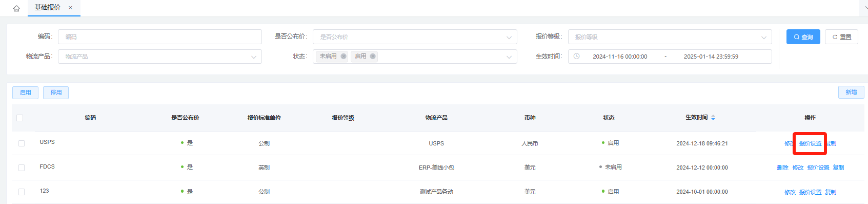This screenshot has height=204, width=868.
Task: Click the 编码 column header
Action: [x=90, y=118]
